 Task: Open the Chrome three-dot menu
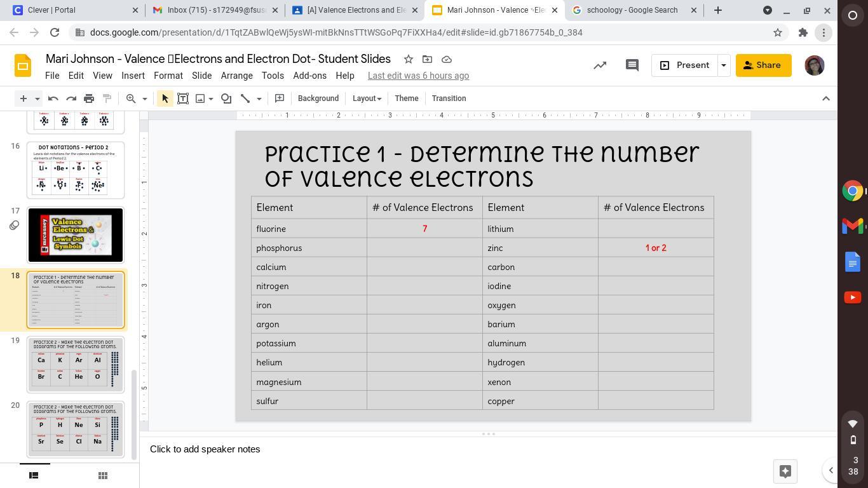(x=824, y=32)
